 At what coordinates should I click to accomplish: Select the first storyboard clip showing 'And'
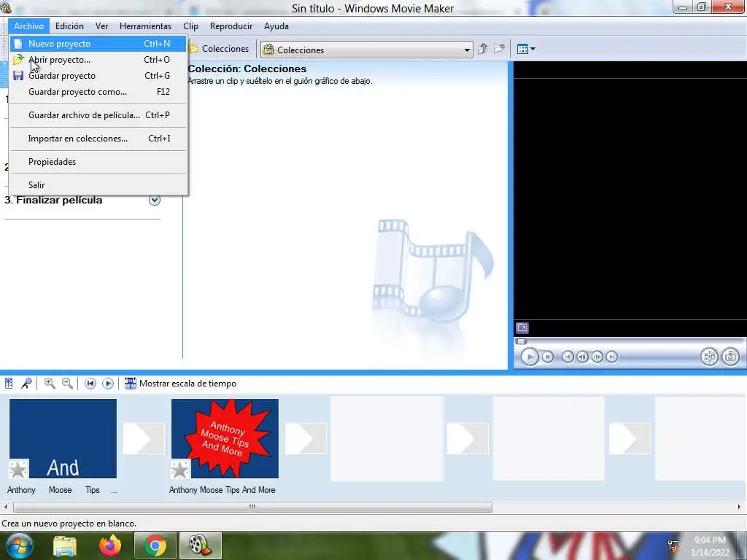[63, 438]
